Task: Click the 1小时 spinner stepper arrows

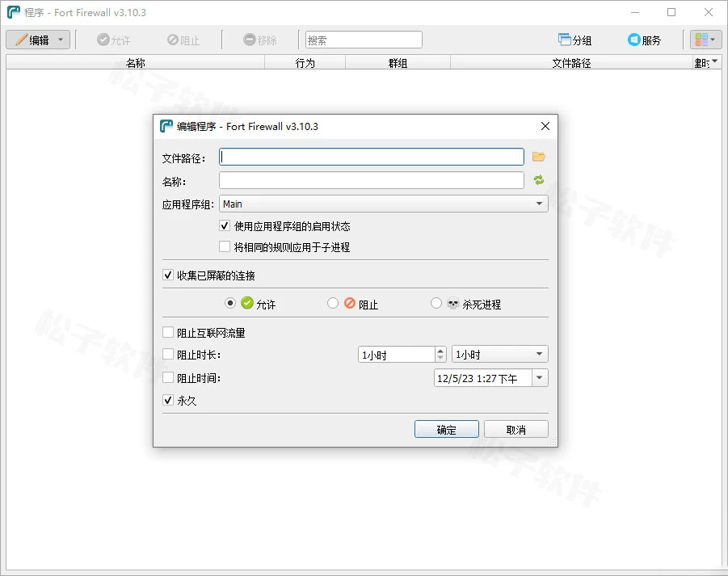Action: 440,354
